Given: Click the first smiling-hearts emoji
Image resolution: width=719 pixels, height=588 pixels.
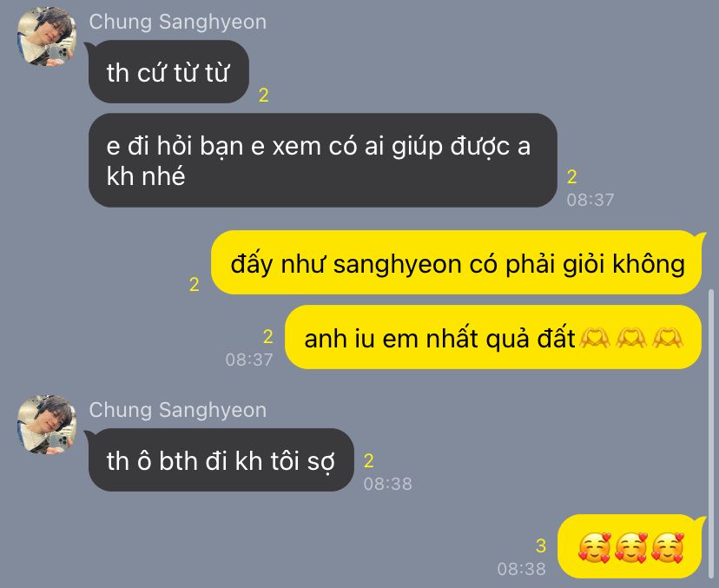Looking at the screenshot, I should [x=594, y=547].
